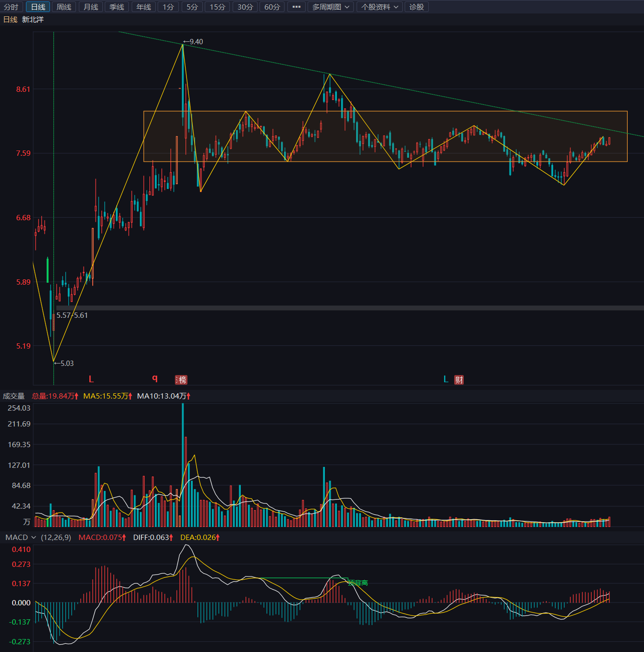This screenshot has width=644, height=652.
Task: Select the 60分 period tab
Action: pos(272,7)
